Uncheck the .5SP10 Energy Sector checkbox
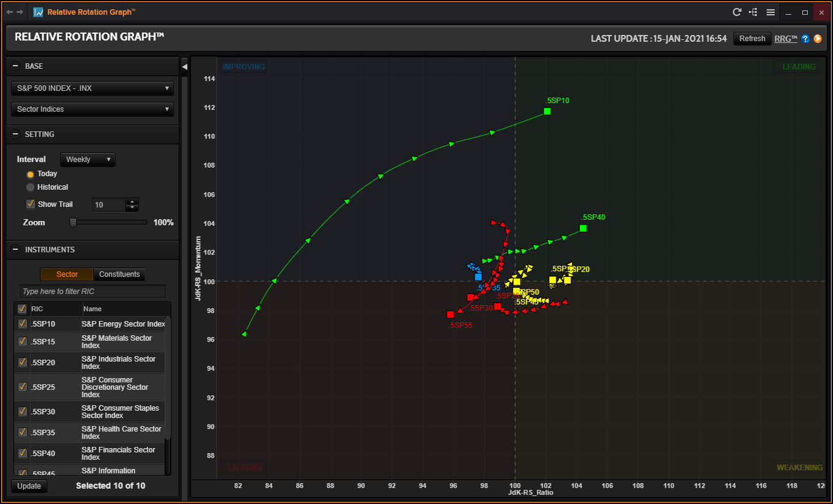 (23, 324)
